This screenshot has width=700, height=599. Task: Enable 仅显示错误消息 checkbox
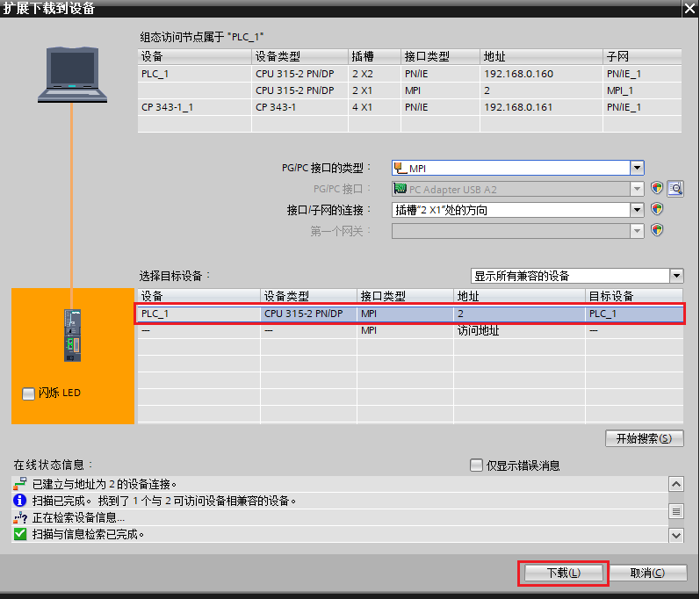(x=476, y=465)
